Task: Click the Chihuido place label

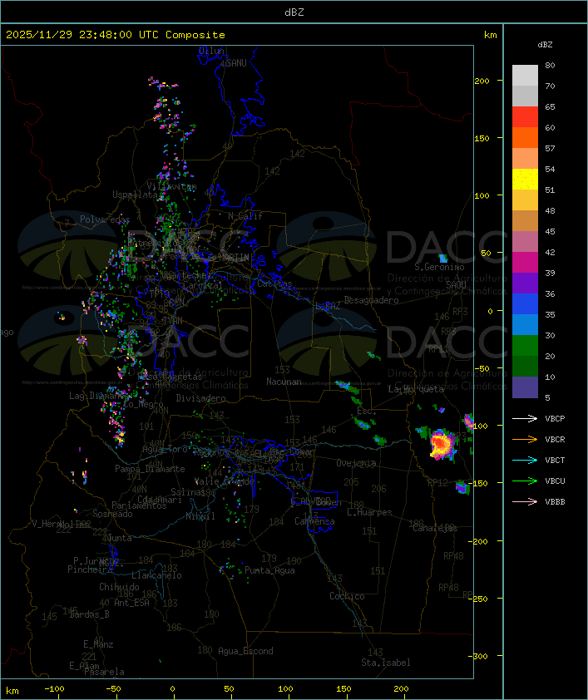Action: pyautogui.click(x=119, y=587)
